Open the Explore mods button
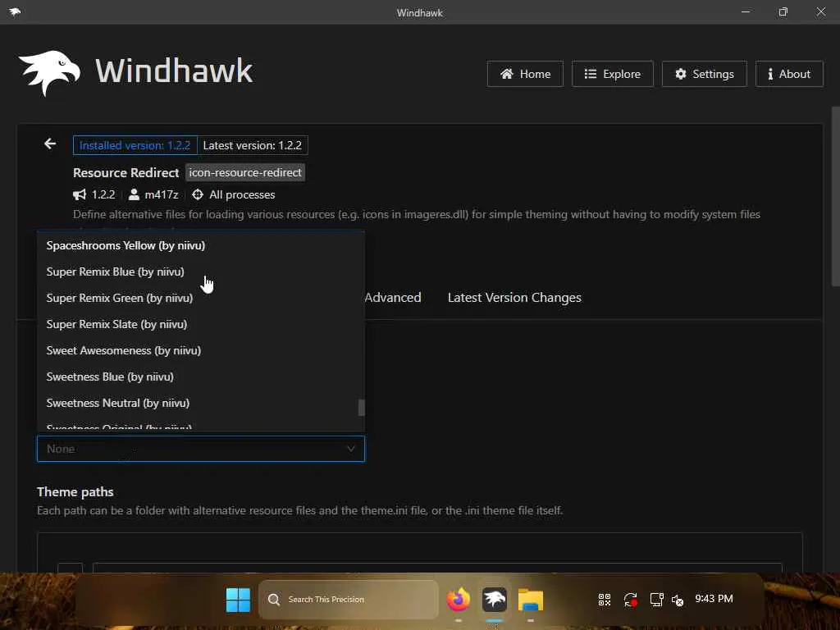This screenshot has height=630, width=840. [612, 74]
